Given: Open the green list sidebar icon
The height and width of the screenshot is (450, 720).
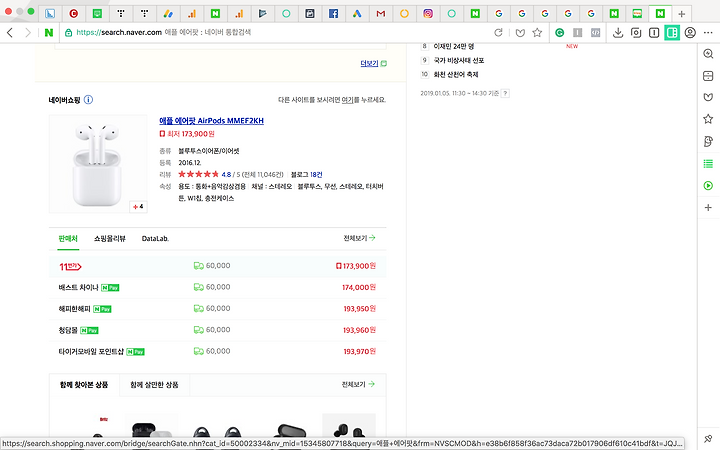Looking at the screenshot, I should pyautogui.click(x=708, y=163).
